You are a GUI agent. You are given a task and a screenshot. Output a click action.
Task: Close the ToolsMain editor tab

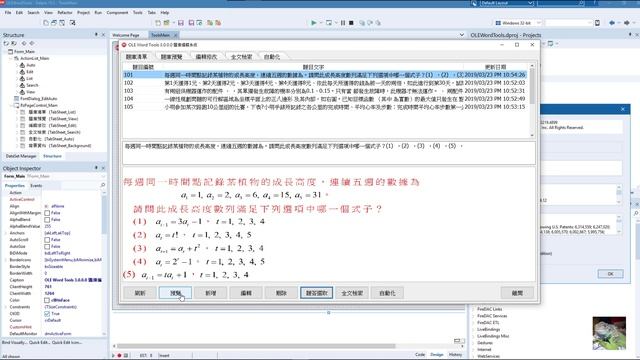pyautogui.click(x=176, y=35)
